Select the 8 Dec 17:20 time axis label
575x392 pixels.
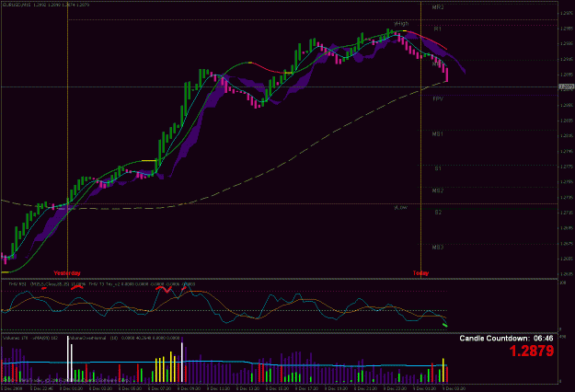pos(307,388)
